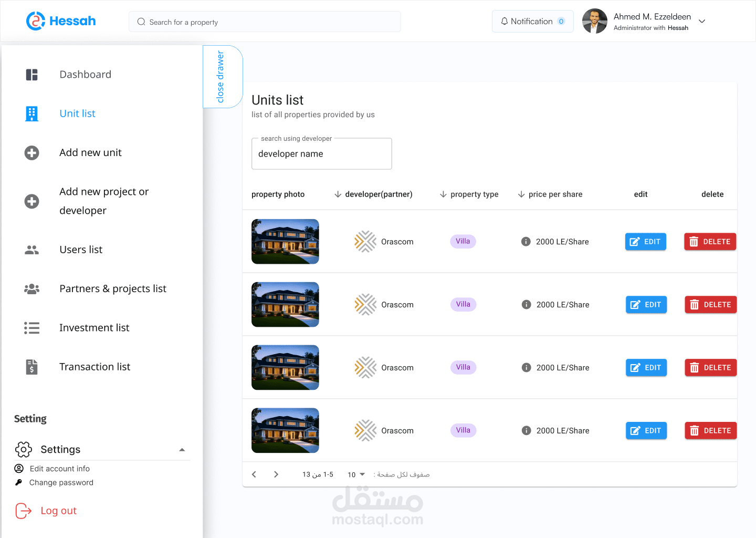Image resolution: width=756 pixels, height=538 pixels.
Task: Click Orascom logo icon in third row
Action: (x=365, y=368)
